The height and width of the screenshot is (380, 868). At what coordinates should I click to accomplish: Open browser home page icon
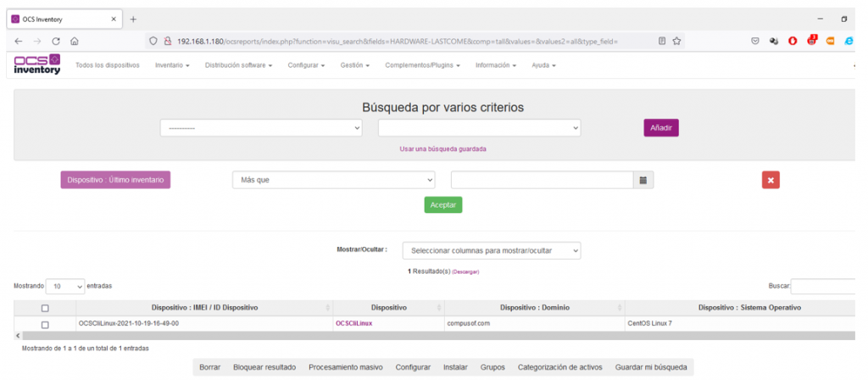[x=75, y=41]
